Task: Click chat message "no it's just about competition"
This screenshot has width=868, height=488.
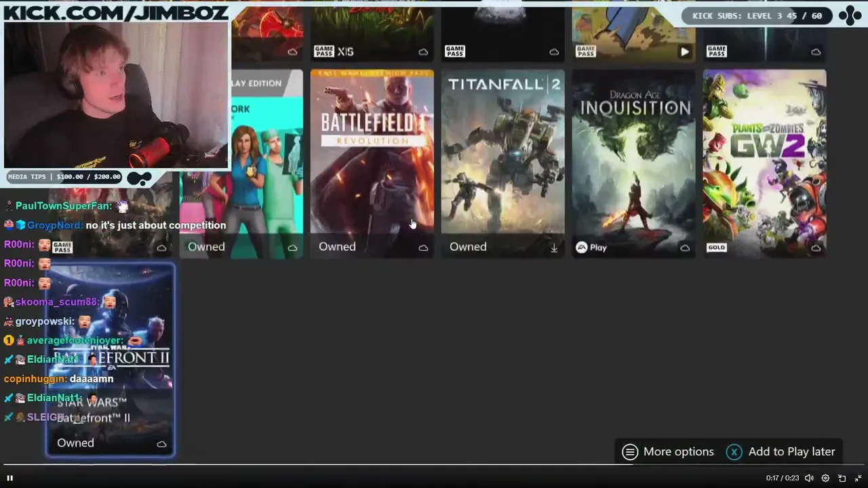Action: [x=156, y=225]
